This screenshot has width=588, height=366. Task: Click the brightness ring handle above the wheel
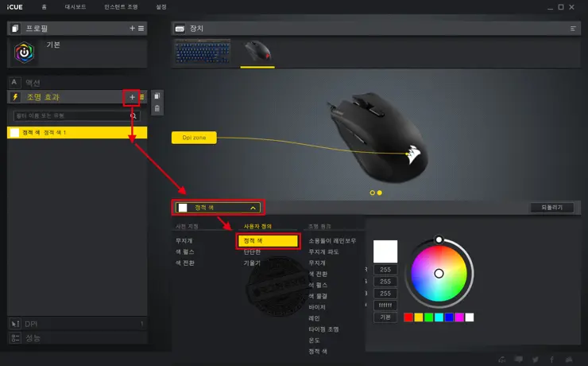click(x=439, y=239)
